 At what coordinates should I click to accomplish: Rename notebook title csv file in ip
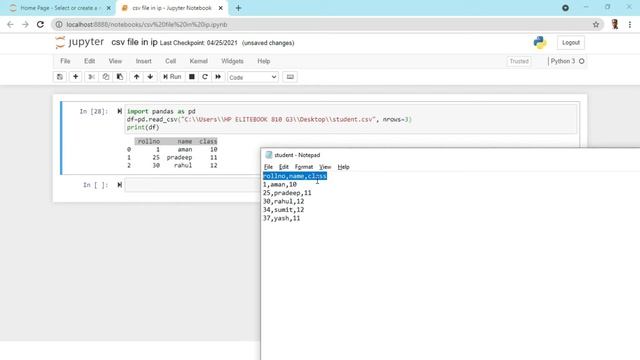134,42
